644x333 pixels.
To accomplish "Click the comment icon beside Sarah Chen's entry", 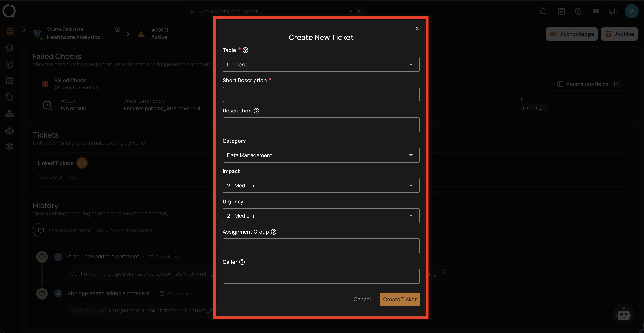I will [x=42, y=257].
